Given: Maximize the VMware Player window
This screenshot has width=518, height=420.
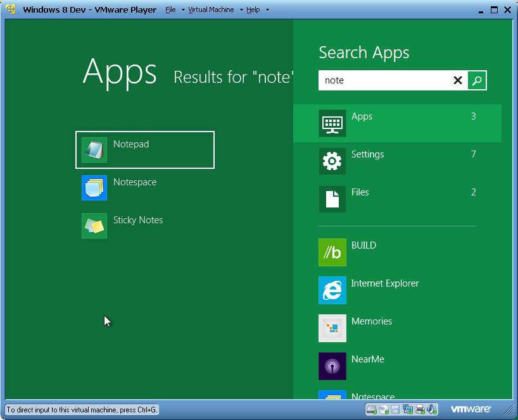Looking at the screenshot, I should 494,10.
